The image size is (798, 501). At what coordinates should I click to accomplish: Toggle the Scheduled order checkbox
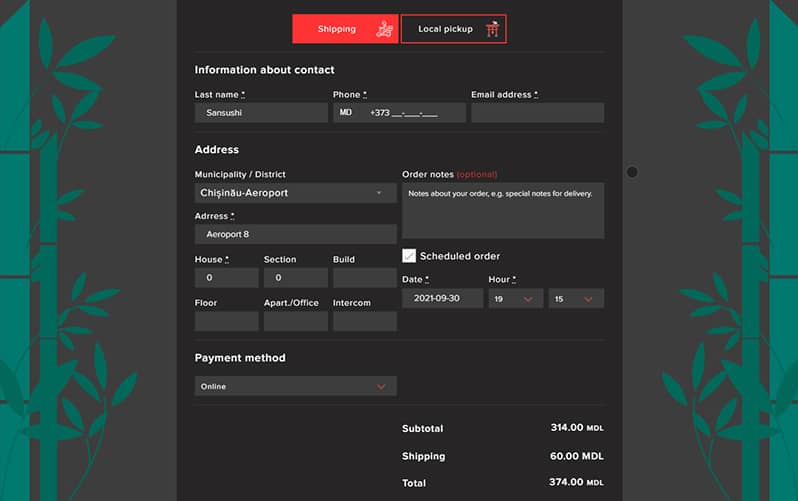tap(409, 256)
